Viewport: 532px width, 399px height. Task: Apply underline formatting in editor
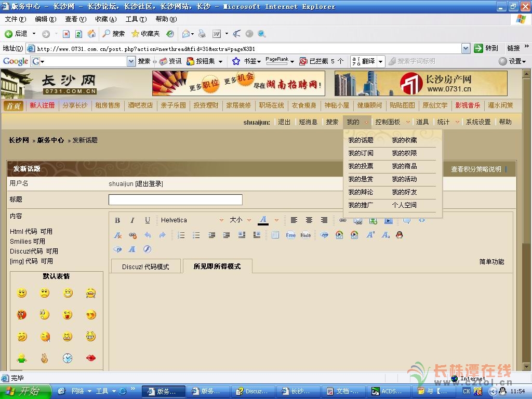coord(147,220)
